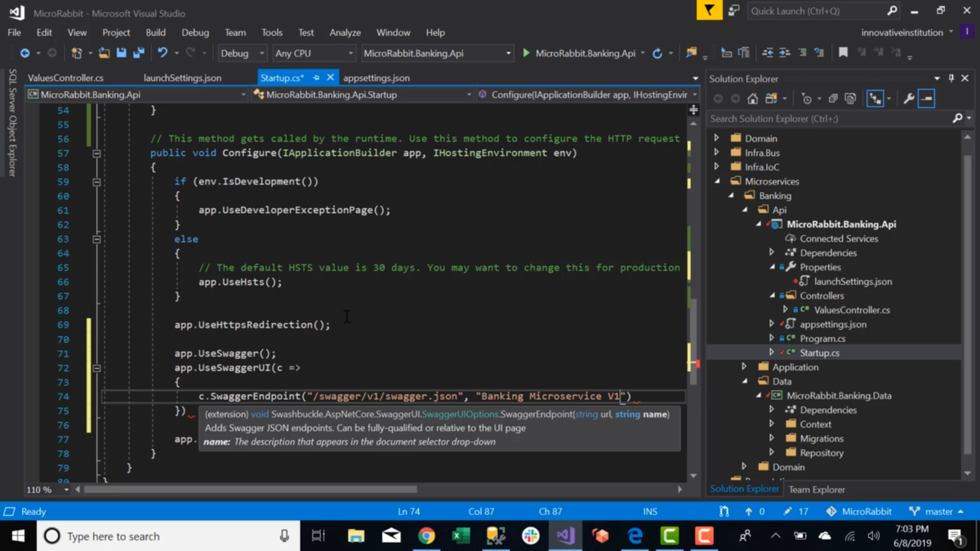This screenshot has height=551, width=980.
Task: Open the MicroRabbit.Banking.Api.Startup class dropdown
Action: 363,95
